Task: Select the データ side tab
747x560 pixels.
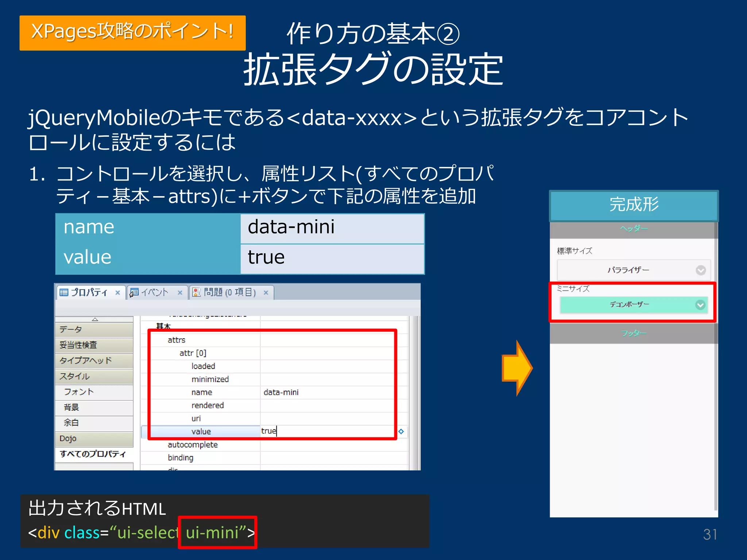Action: pyautogui.click(x=94, y=330)
